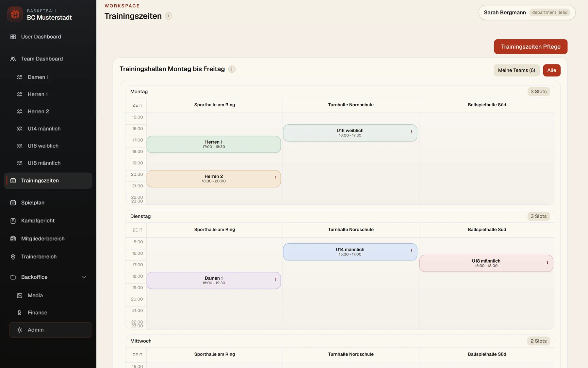Click the U16 weiblich team icon
This screenshot has height=368, width=588.
click(x=20, y=146)
